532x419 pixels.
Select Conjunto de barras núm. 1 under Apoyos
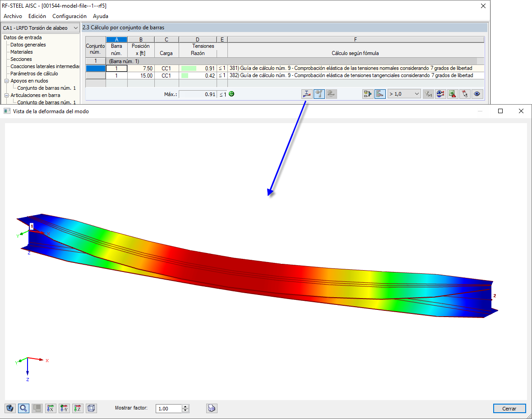(46, 88)
